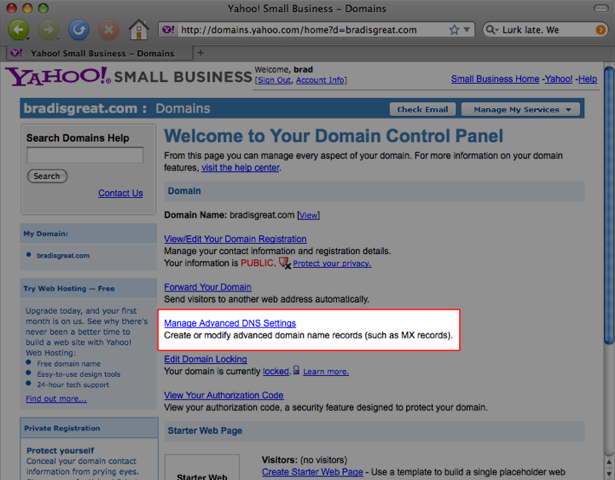
Task: Open the Help link in the header
Action: 588,79
